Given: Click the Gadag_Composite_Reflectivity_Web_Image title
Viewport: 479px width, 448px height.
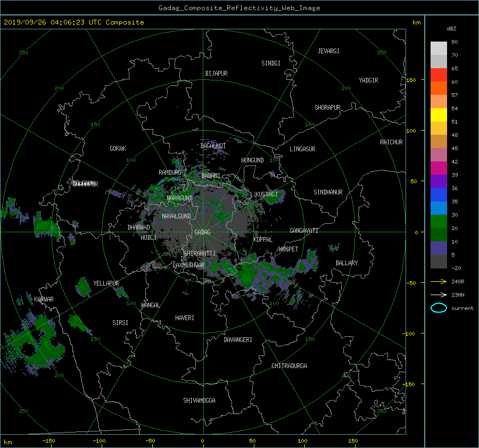Looking at the screenshot, I should point(239,8).
